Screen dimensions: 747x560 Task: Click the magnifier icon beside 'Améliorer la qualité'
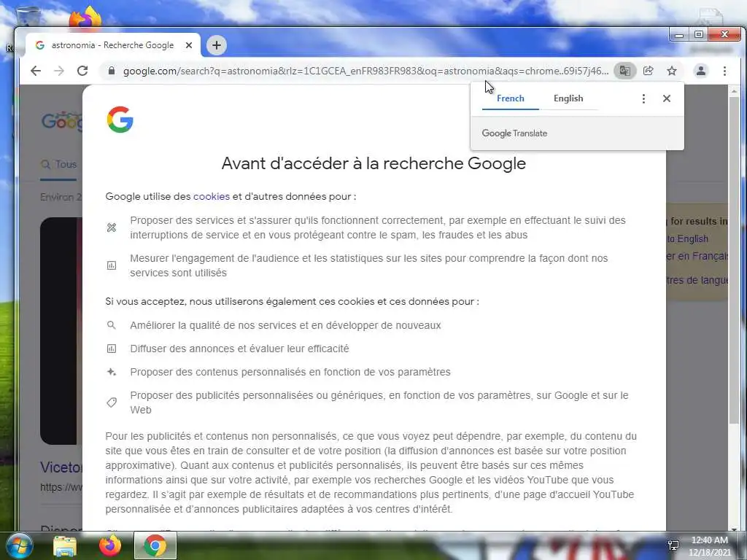[x=112, y=325]
